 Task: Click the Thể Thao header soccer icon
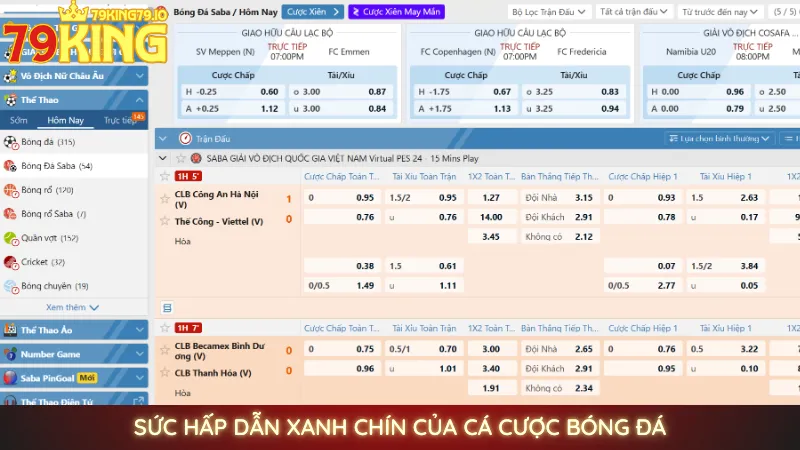click(x=10, y=100)
